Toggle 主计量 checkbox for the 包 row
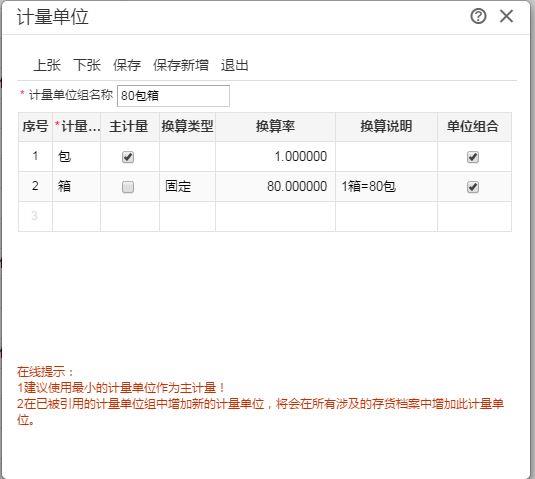This screenshot has width=535, height=479. 128,157
